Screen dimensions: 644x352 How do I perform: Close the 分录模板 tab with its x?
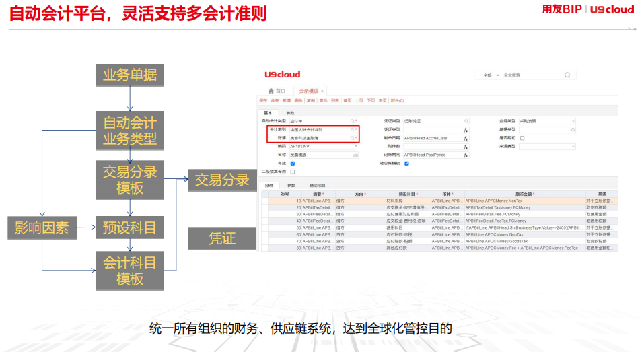click(x=322, y=91)
